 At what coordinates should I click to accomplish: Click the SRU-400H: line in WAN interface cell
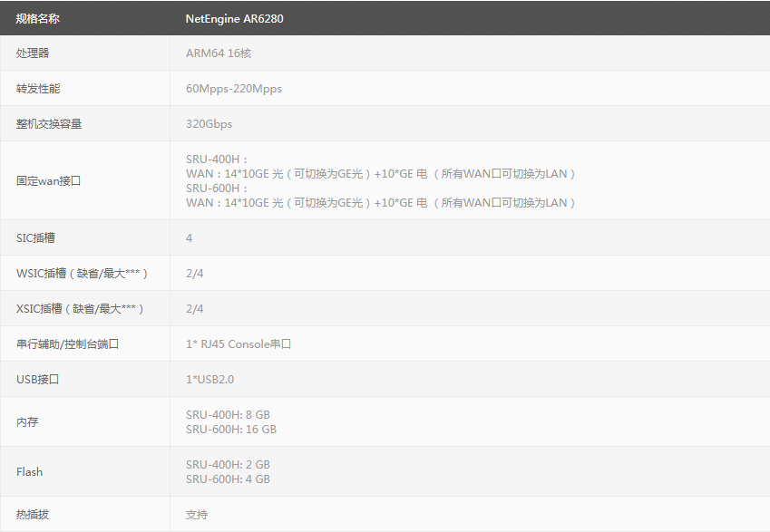pos(217,159)
